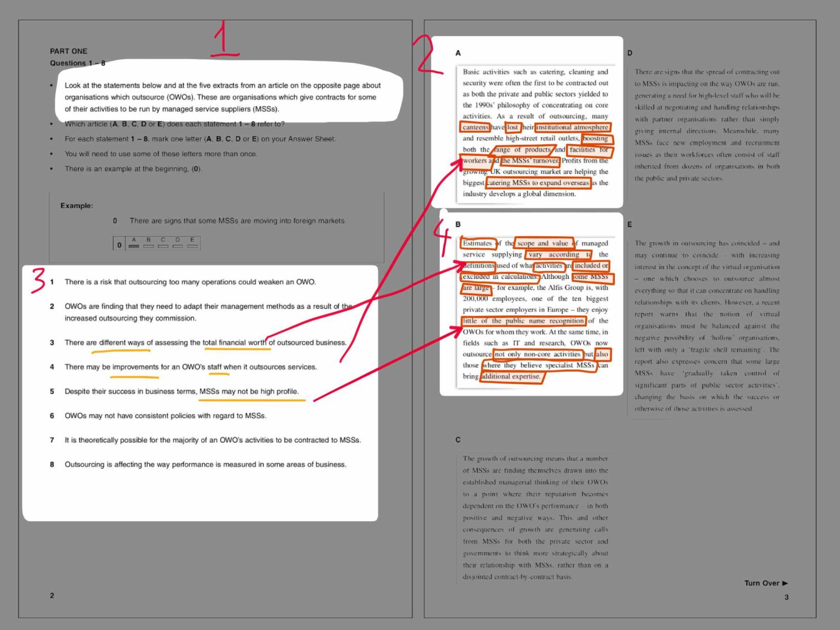Select the extract D heading label
Image resolution: width=840 pixels, height=630 pixels.
point(629,53)
